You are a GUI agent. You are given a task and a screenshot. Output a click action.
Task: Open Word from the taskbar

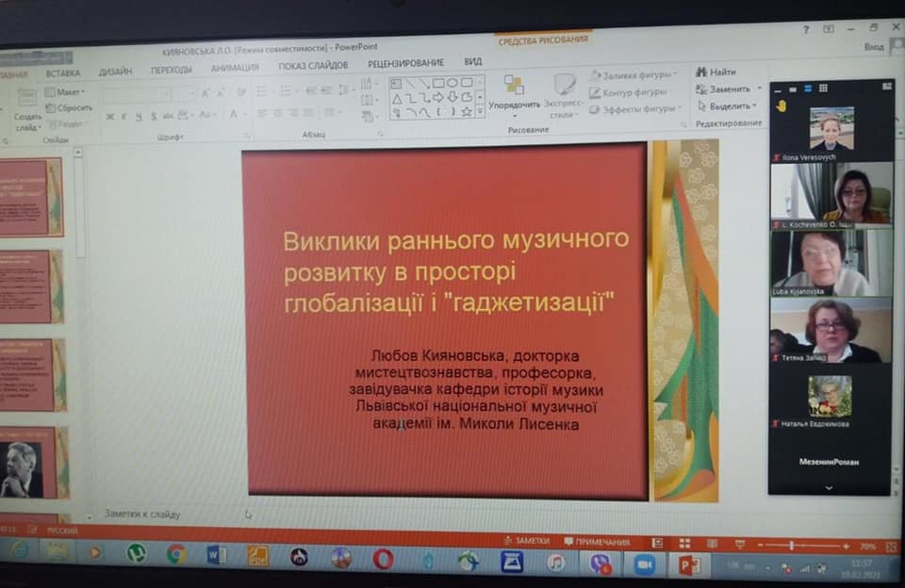[x=217, y=555]
